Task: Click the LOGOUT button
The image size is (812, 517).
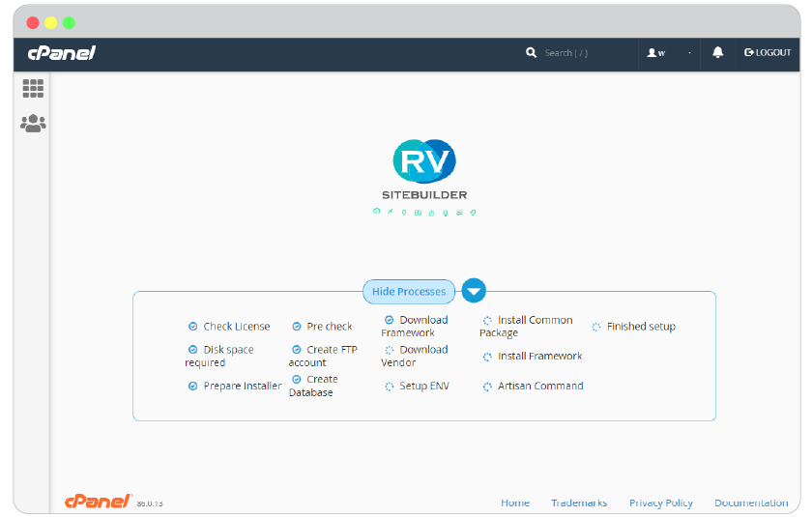Action: [x=768, y=52]
